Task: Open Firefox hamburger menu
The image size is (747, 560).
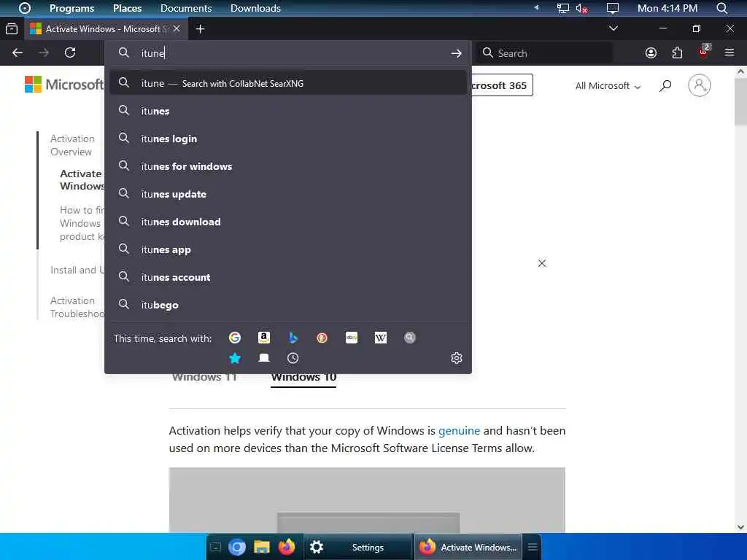Action: [729, 52]
